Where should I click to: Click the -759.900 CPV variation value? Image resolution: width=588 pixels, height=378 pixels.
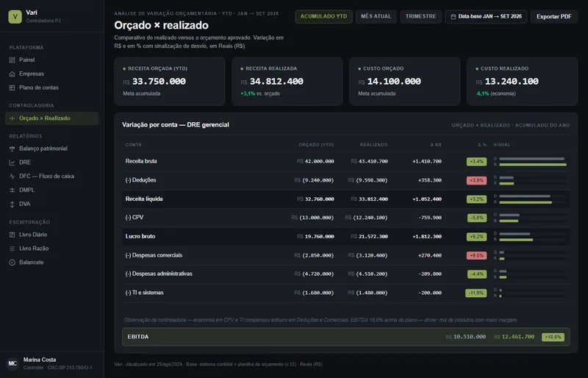coord(430,218)
